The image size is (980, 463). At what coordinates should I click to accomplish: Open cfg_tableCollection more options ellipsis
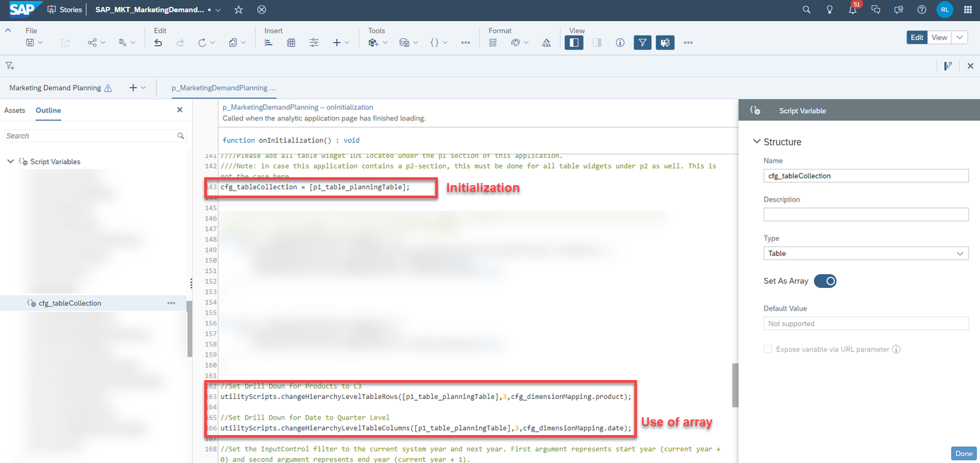coord(171,303)
